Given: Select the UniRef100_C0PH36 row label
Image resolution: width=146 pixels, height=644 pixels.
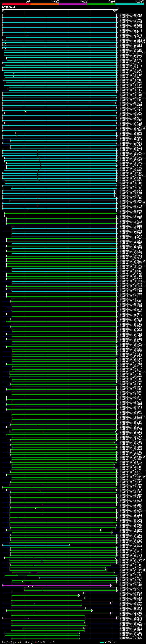Looking at the screenshot, I should (131, 58).
